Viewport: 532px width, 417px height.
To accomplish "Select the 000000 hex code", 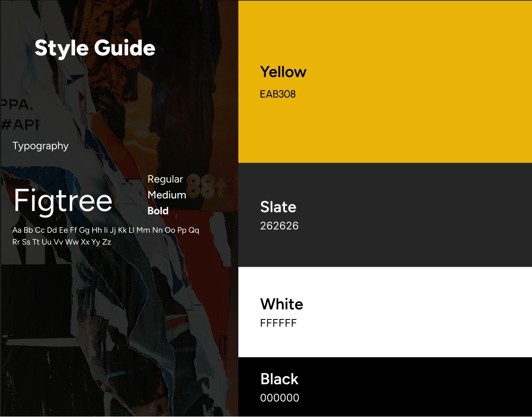I will 280,398.
